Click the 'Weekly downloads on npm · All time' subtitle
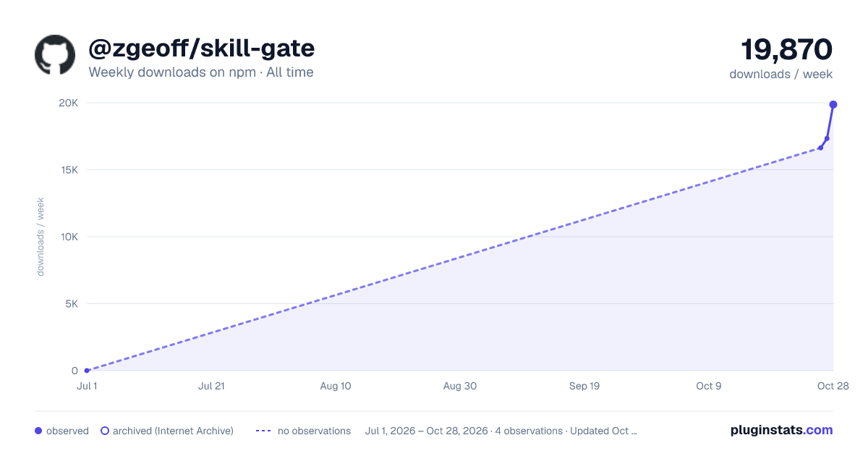868x456 pixels. tap(201, 72)
